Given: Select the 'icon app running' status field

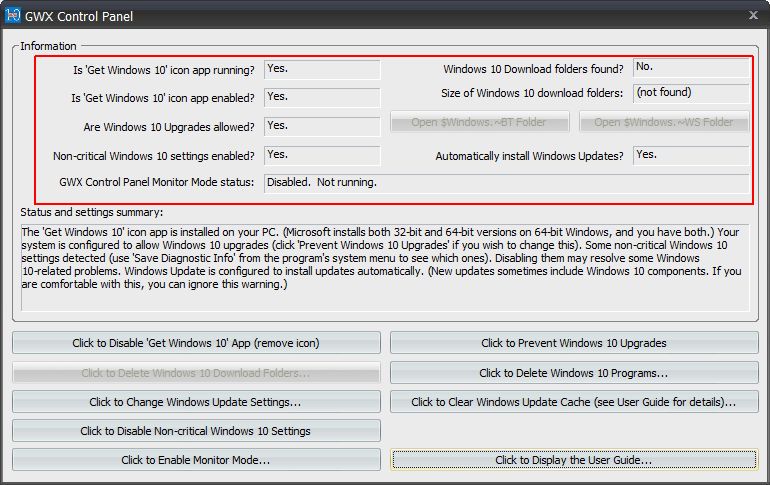Looking at the screenshot, I should point(321,70).
